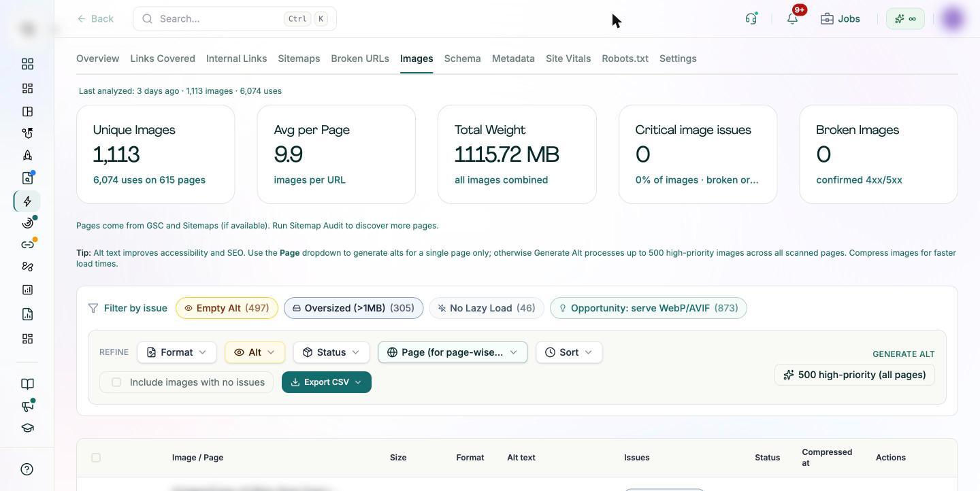Toggle the Opportunity: serve WebP/AVIF filter
The image size is (980, 491).
[649, 308]
